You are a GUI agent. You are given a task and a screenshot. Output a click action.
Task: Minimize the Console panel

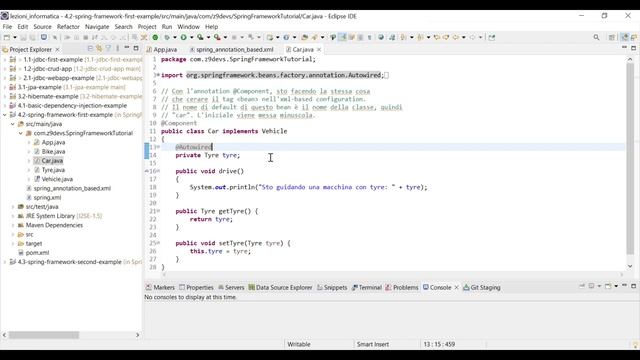point(624,286)
